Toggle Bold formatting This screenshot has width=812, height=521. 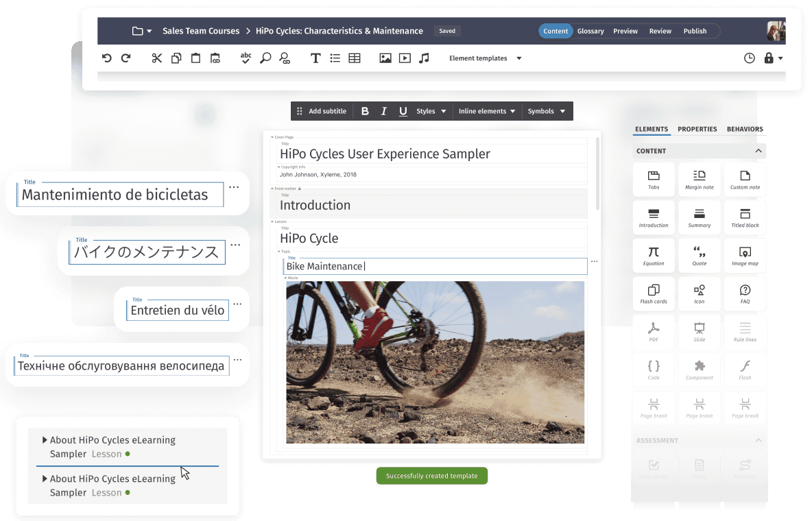(x=365, y=111)
